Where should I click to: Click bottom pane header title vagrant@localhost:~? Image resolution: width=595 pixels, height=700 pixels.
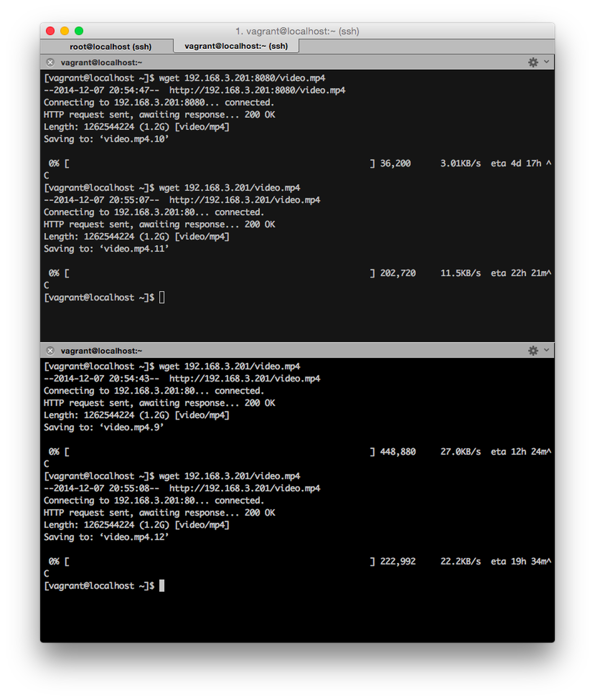101,351
